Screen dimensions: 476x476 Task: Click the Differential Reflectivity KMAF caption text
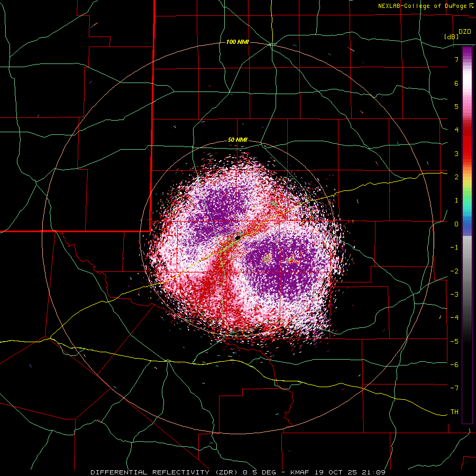[x=238, y=472]
